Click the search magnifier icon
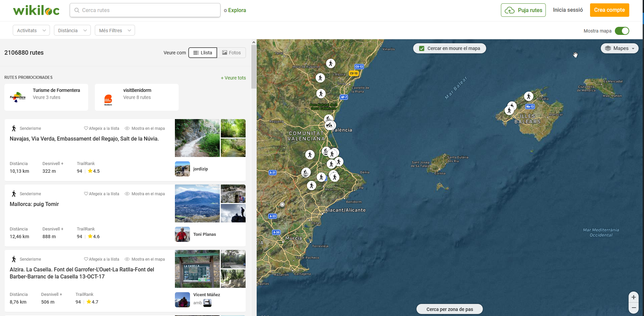Image resolution: width=644 pixels, height=316 pixels. pyautogui.click(x=77, y=10)
